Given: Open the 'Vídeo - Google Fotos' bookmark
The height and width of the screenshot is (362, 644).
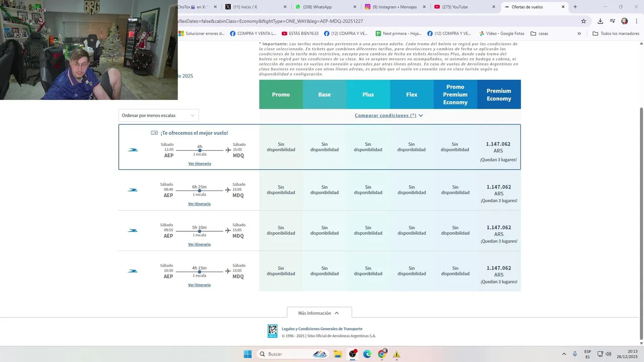Looking at the screenshot, I should [x=501, y=34].
